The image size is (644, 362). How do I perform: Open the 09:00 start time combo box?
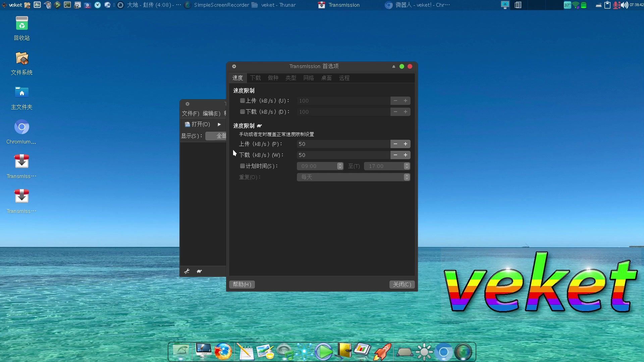[320, 166]
